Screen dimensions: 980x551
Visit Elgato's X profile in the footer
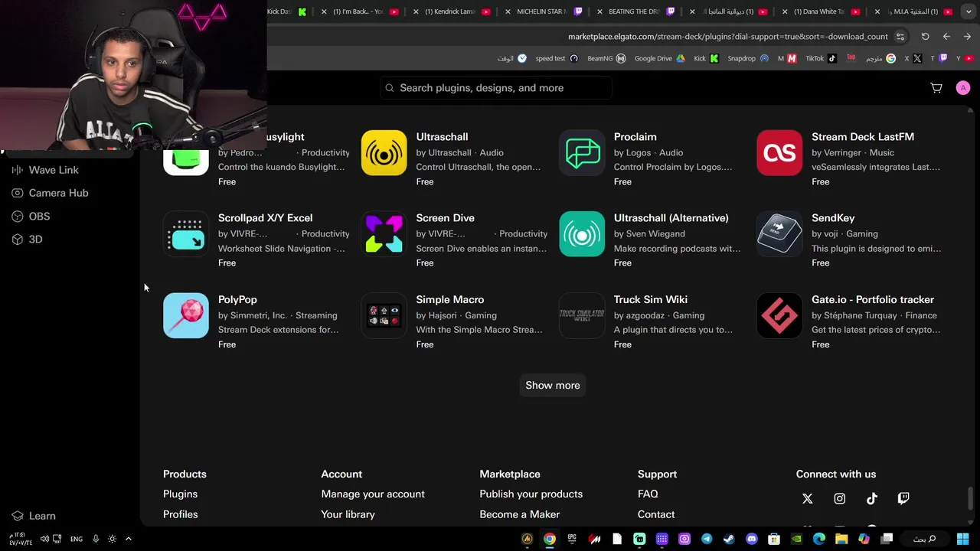pos(807,499)
